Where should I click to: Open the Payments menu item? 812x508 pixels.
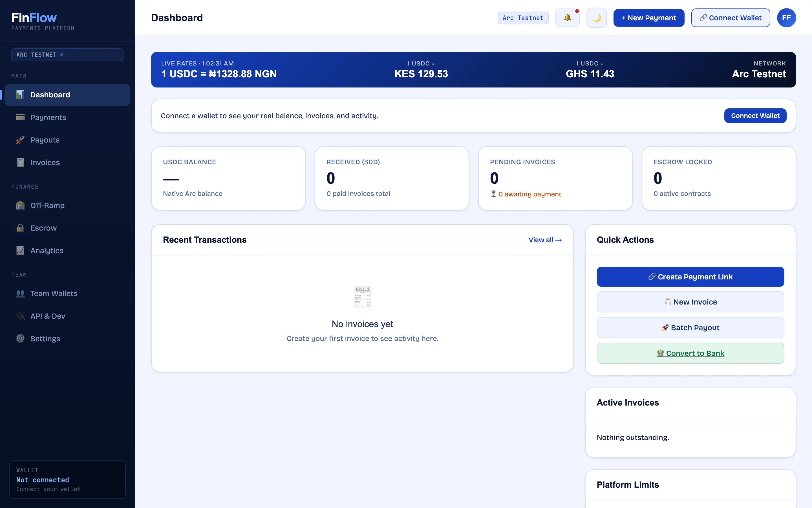pos(67,117)
